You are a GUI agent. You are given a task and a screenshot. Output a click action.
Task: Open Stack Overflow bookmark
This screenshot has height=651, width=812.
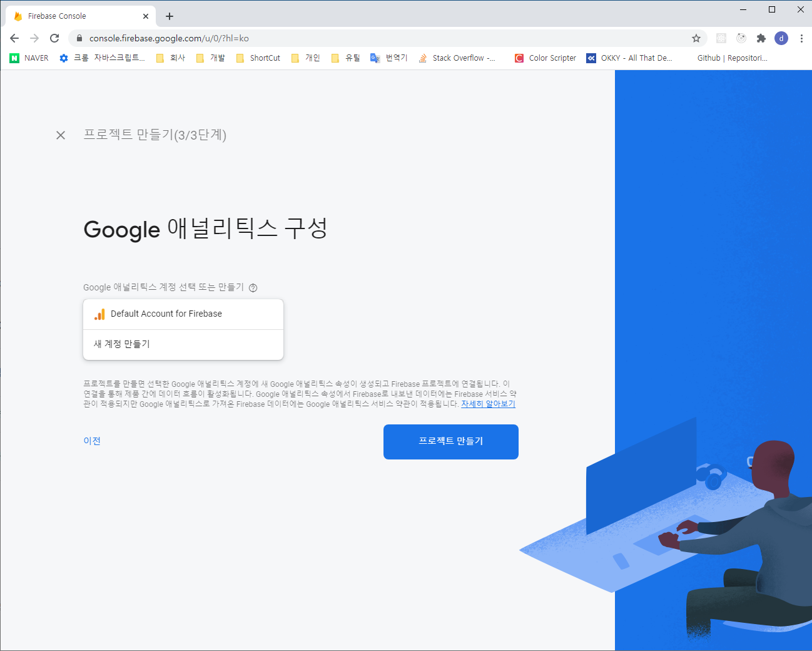tap(457, 58)
